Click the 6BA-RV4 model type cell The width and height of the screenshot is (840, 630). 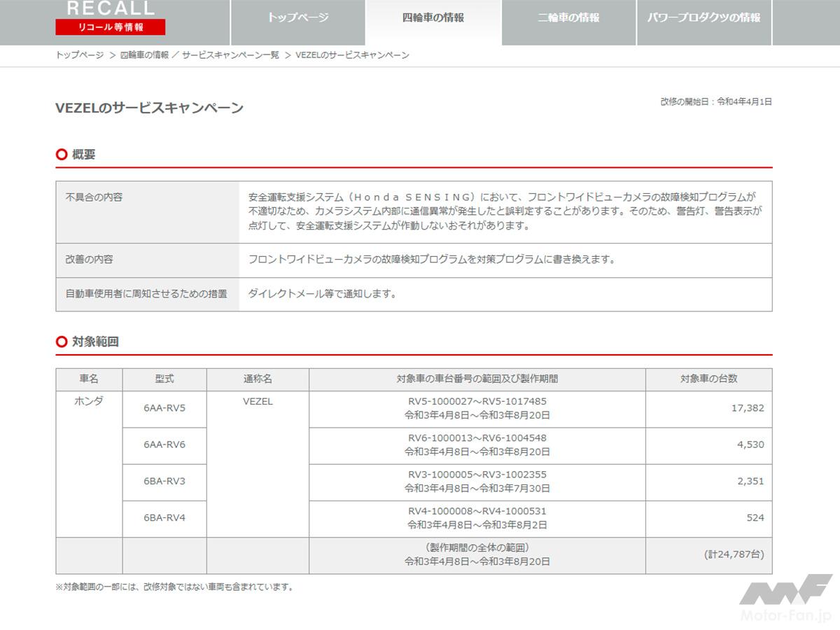coord(164,518)
